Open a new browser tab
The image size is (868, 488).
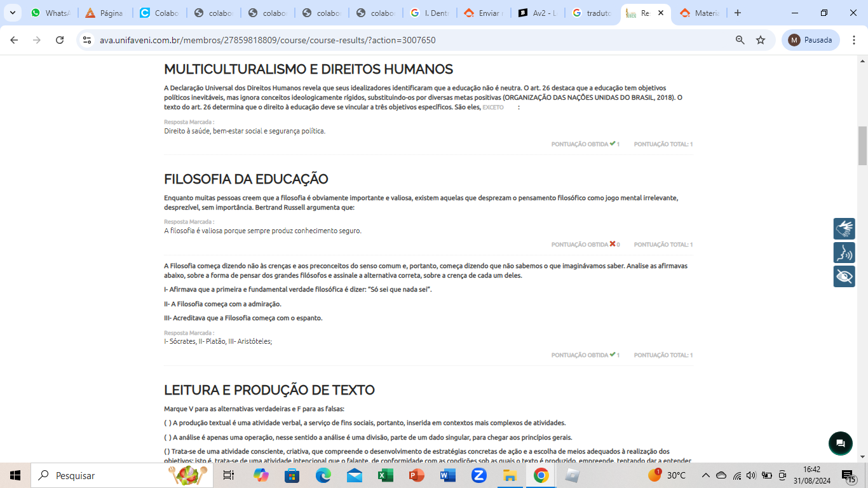[x=737, y=13]
